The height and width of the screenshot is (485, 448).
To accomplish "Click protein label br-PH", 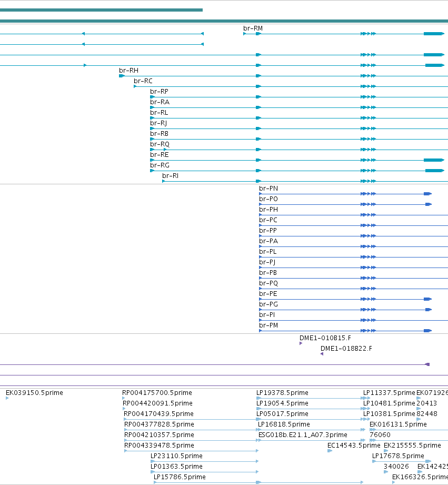I will pyautogui.click(x=268, y=209).
